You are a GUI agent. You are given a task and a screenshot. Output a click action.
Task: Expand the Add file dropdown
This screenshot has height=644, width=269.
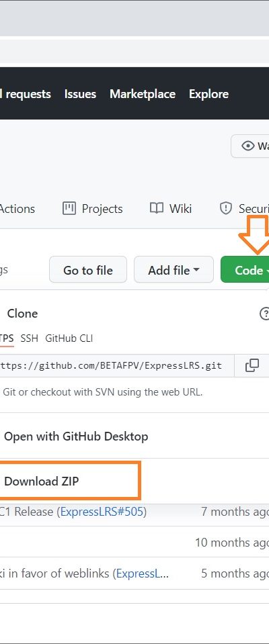click(174, 269)
